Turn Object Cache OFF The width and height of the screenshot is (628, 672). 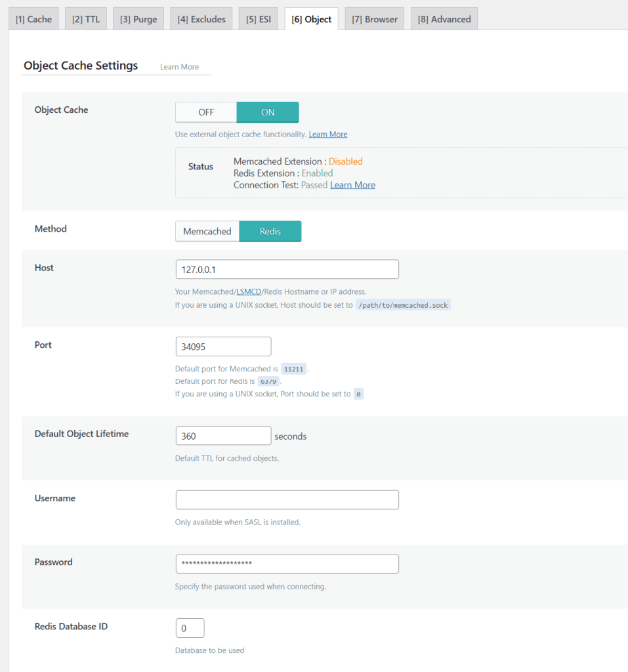(205, 112)
